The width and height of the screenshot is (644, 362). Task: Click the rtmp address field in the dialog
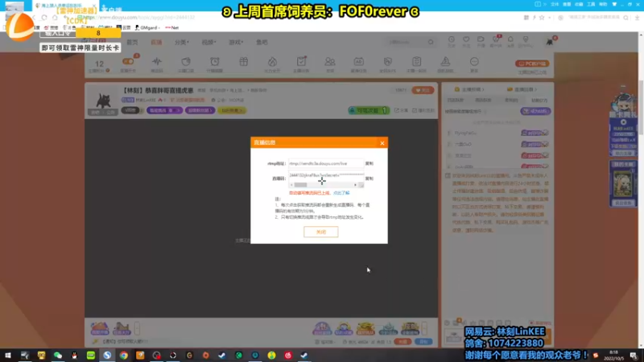326,163
